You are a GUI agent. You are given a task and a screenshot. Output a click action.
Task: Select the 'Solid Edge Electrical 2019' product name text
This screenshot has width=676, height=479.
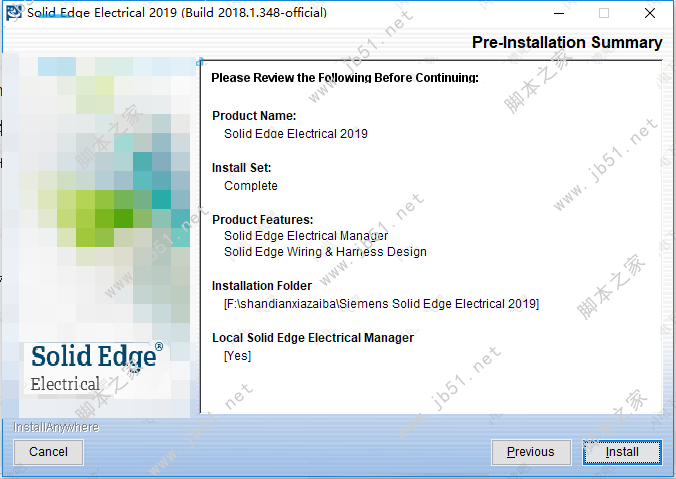click(x=296, y=134)
